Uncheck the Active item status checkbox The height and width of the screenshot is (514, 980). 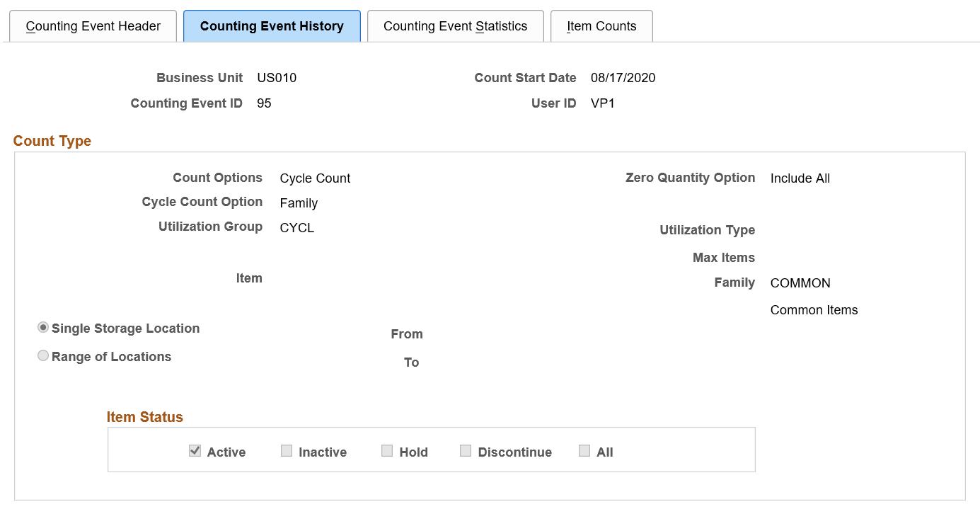(x=195, y=450)
